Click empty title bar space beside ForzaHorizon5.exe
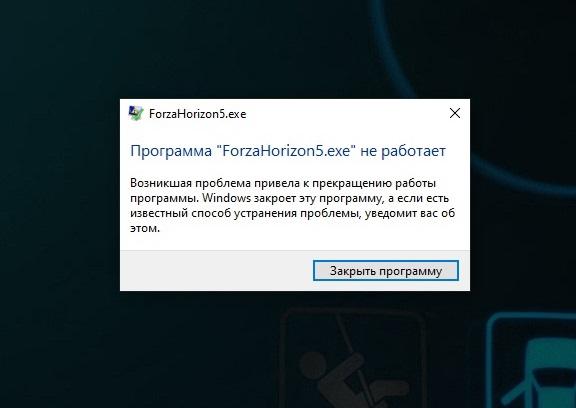 point(345,114)
